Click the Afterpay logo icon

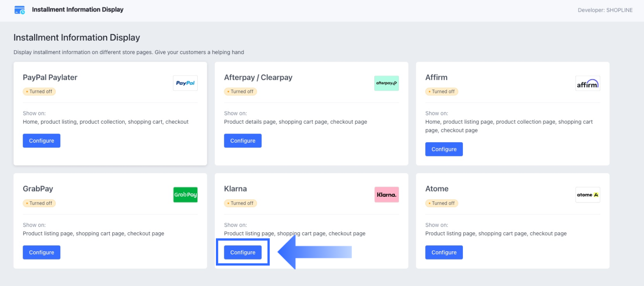386,83
